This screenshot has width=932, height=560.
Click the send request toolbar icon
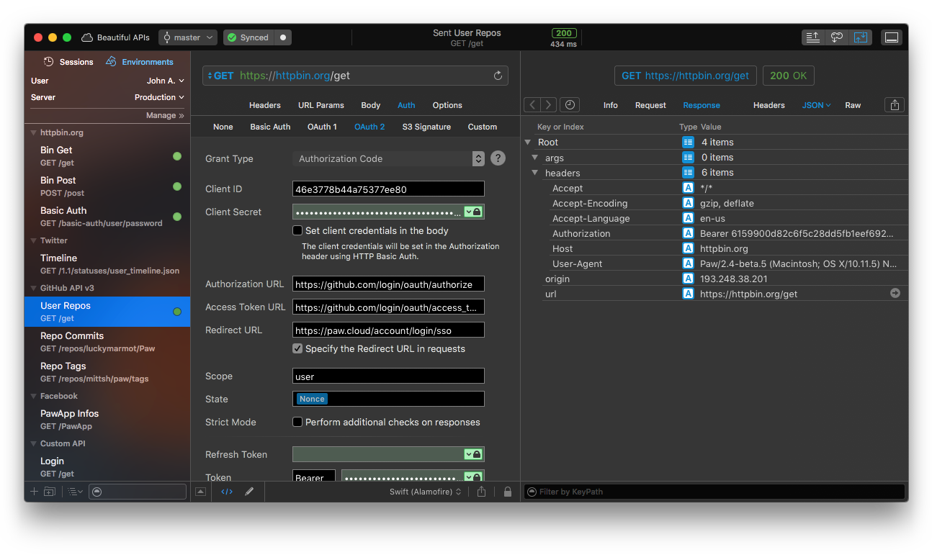click(x=812, y=37)
